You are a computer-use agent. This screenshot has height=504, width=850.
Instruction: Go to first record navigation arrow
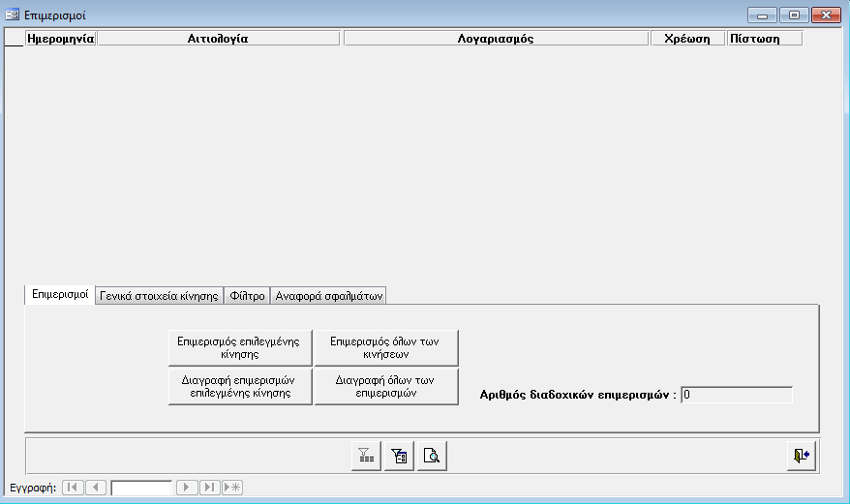[x=73, y=488]
